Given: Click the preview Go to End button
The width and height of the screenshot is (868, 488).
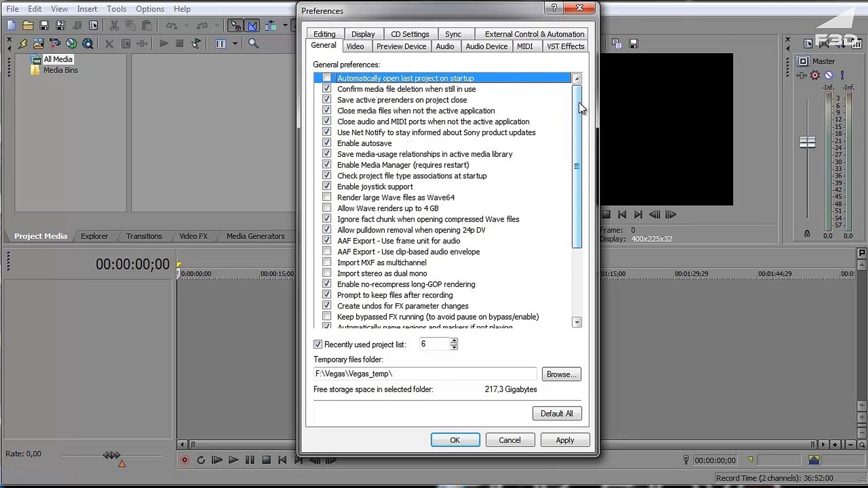Looking at the screenshot, I should coord(638,215).
